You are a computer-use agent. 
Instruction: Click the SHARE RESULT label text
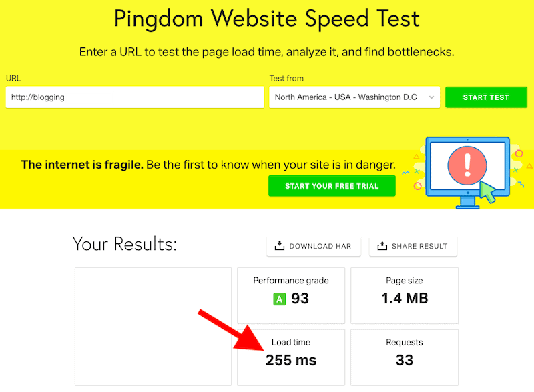coord(419,246)
